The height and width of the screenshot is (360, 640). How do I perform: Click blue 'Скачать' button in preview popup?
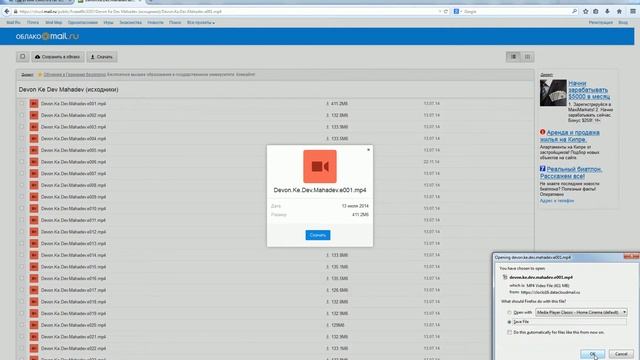[x=318, y=235]
